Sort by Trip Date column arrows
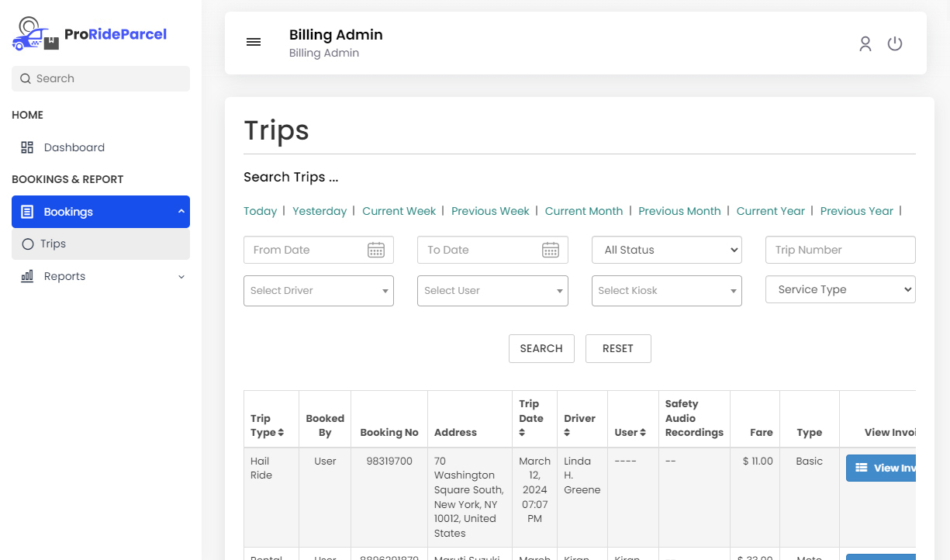The height and width of the screenshot is (560, 950). (522, 433)
